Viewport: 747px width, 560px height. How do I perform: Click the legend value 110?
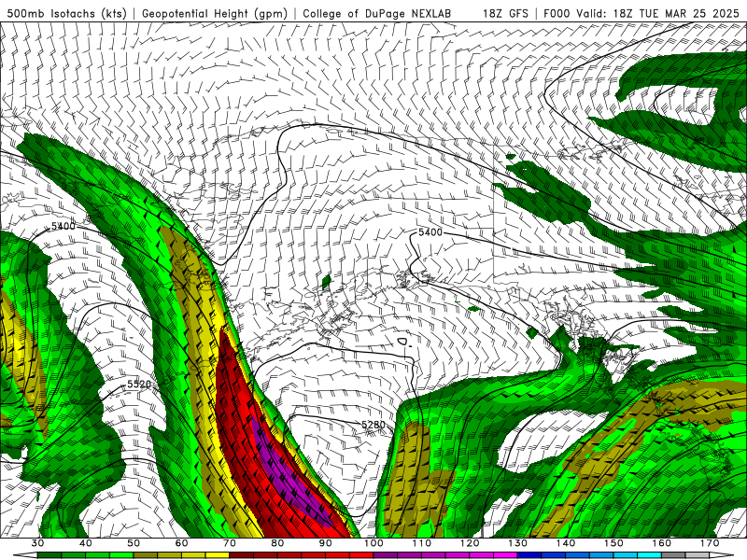(x=422, y=543)
